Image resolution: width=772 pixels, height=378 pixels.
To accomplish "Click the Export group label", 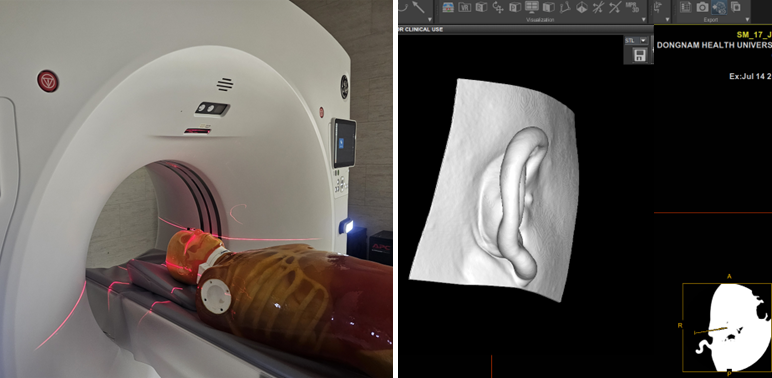I will 711,20.
